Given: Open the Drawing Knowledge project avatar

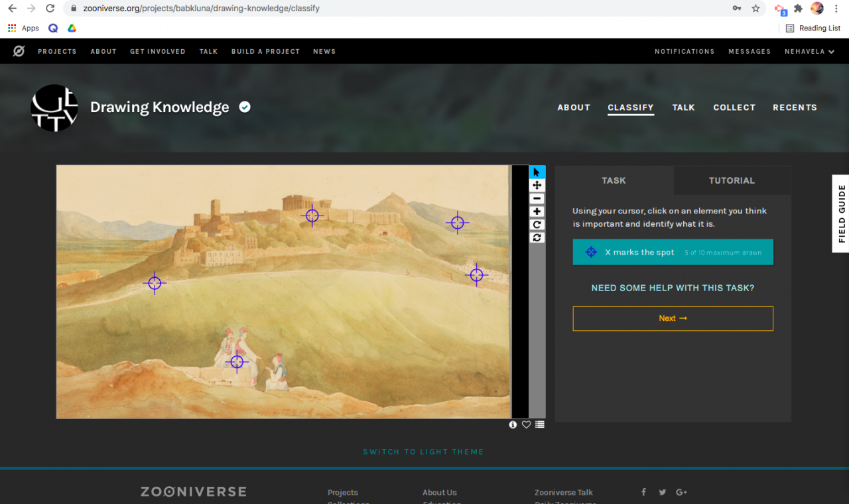Looking at the screenshot, I should (54, 107).
